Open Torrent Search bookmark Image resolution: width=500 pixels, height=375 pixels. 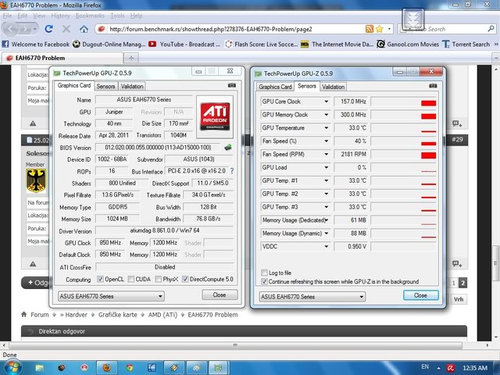click(x=466, y=44)
